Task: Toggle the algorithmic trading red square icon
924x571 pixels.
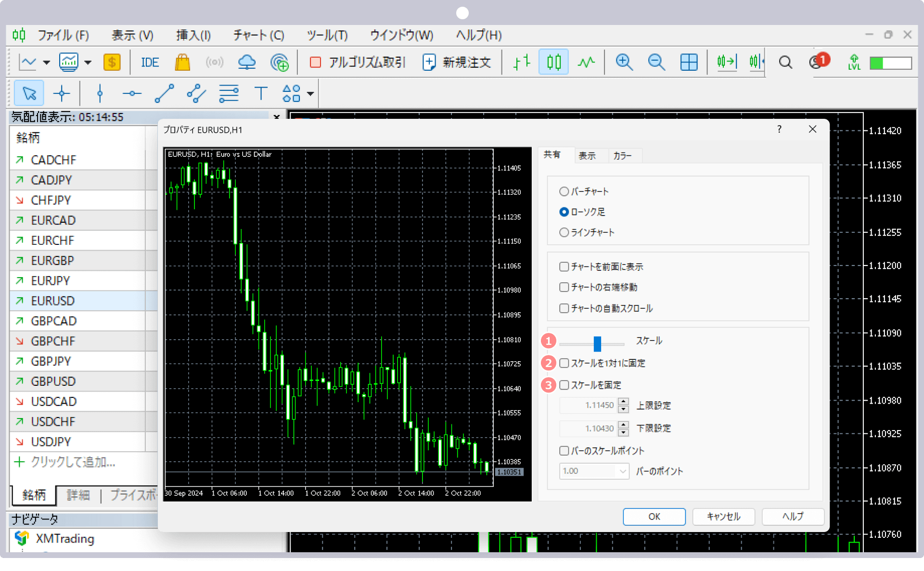Action: tap(315, 62)
